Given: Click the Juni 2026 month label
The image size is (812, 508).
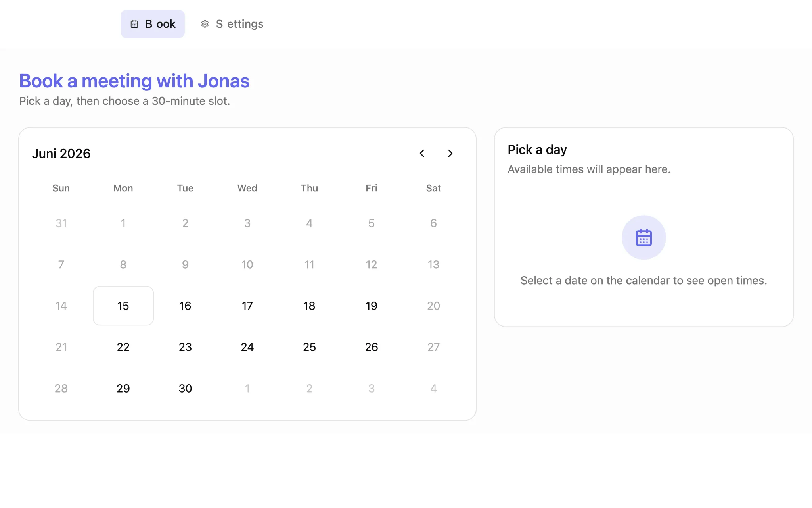Looking at the screenshot, I should 61,154.
